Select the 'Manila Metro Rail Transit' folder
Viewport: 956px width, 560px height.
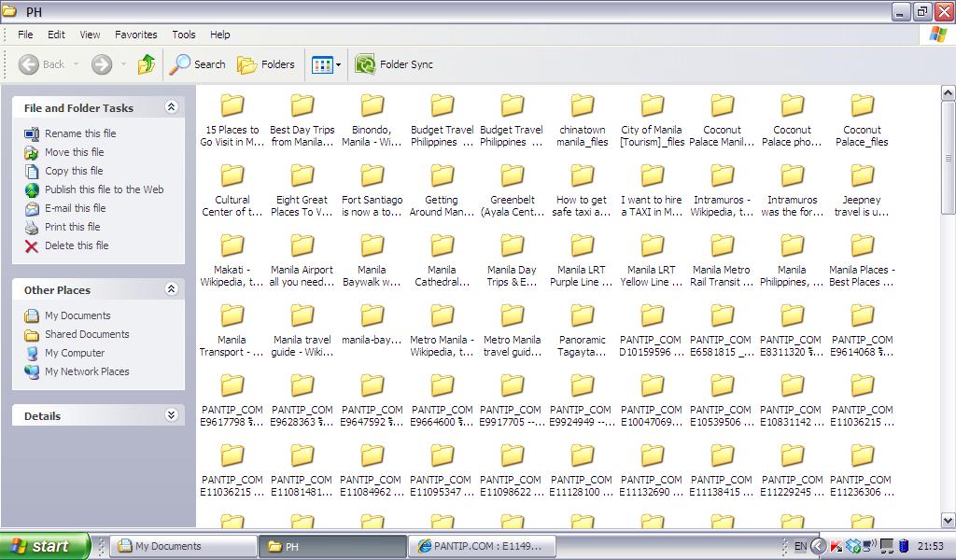pyautogui.click(x=722, y=260)
